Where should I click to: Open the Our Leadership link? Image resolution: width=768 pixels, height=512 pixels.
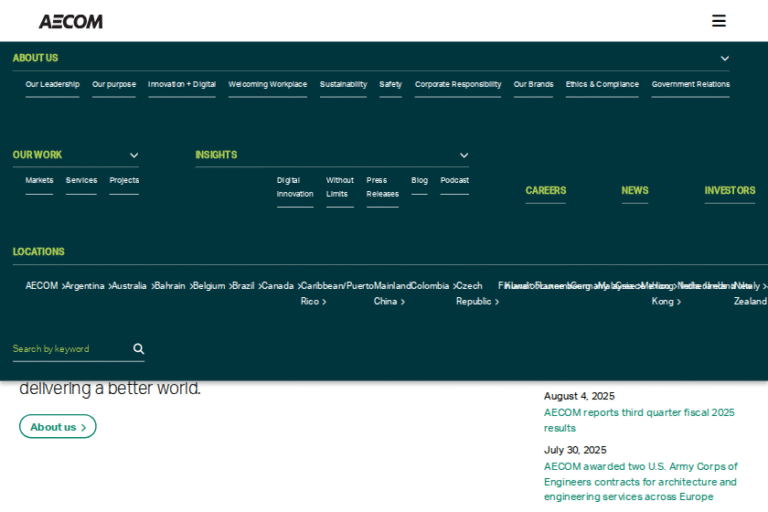52,85
